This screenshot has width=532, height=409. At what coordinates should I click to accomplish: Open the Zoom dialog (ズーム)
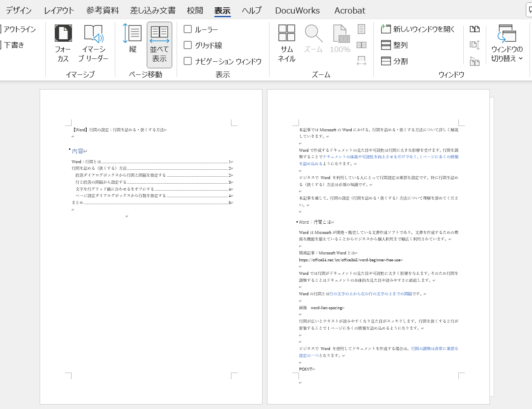coord(313,39)
